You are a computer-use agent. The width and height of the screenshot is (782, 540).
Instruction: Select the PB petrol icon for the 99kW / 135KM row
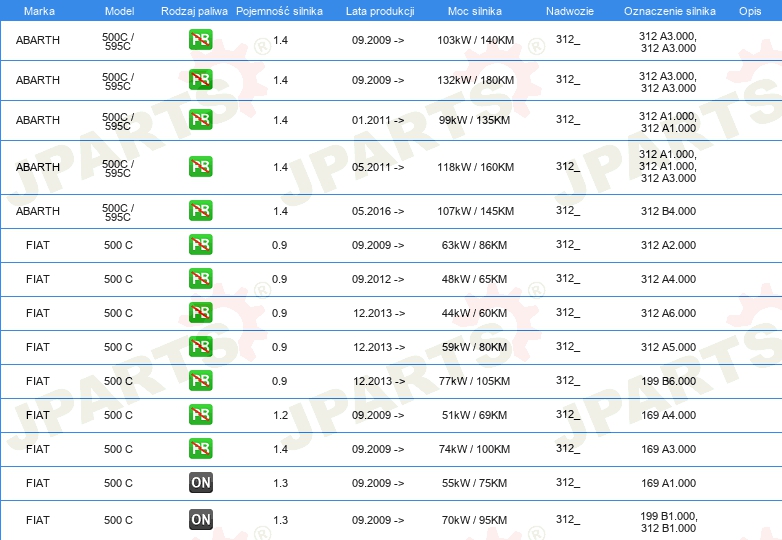pos(200,120)
